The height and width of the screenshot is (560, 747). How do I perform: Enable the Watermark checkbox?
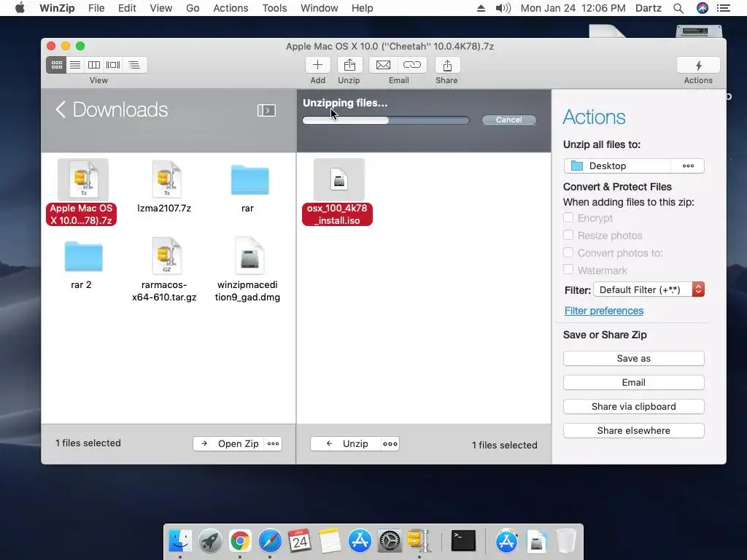click(568, 270)
